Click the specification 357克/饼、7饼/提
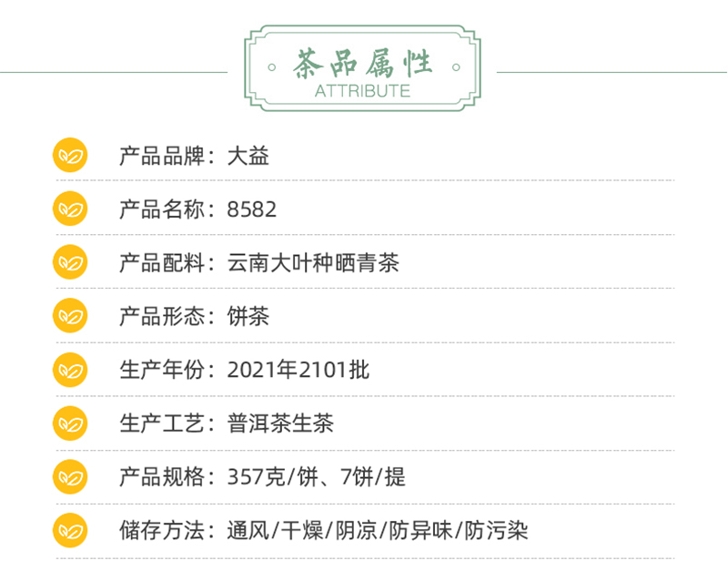Screen dimensions: 728x581 pyautogui.click(x=316, y=477)
